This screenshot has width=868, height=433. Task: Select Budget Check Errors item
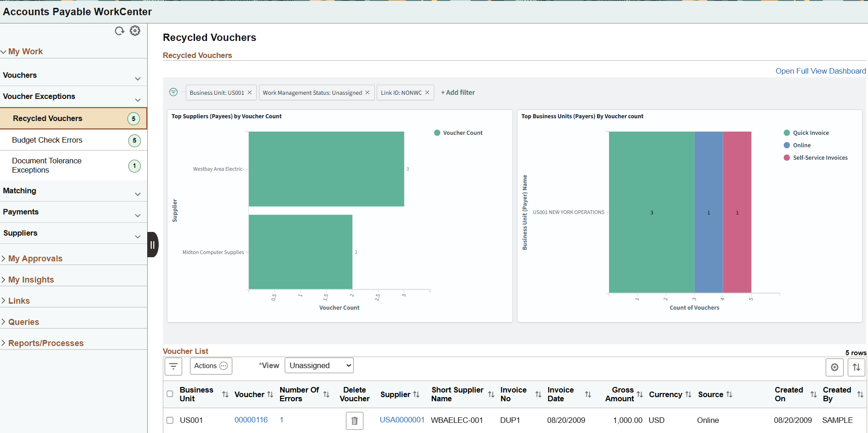74,140
